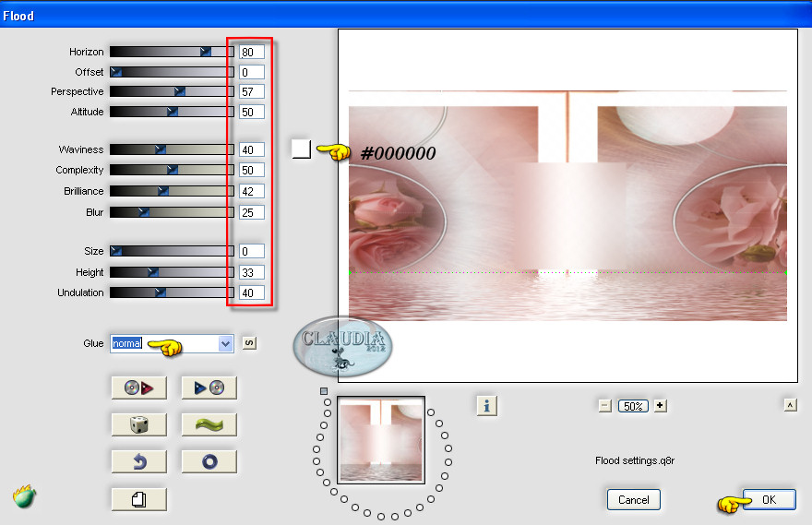Viewport: 812px width, 525px height.
Task: Click the Undulation slider handle
Action: click(161, 292)
